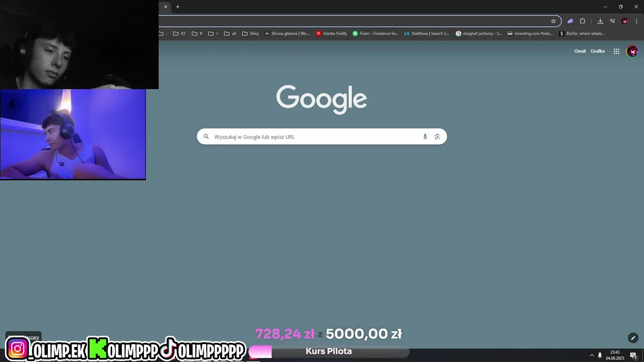Open the shaghaf perfumy bookmark
Screen dimensions: 644x362
pos(478,34)
